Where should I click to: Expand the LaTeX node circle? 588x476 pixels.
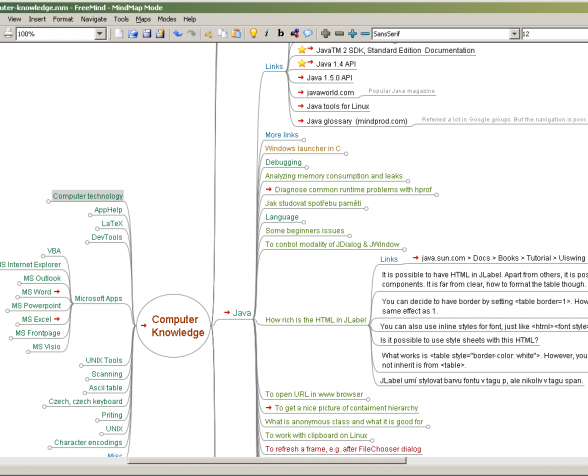98,228
